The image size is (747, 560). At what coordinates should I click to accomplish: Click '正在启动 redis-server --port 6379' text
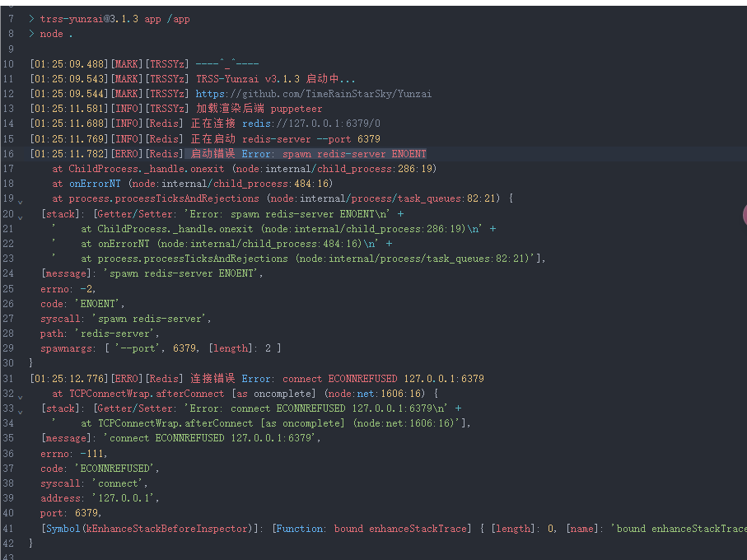[285, 139]
